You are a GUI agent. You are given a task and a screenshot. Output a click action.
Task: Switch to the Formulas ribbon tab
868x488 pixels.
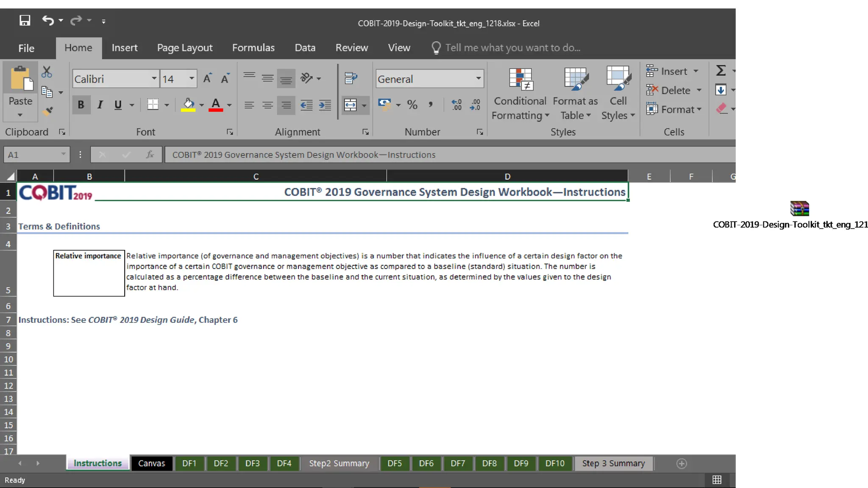pyautogui.click(x=253, y=48)
